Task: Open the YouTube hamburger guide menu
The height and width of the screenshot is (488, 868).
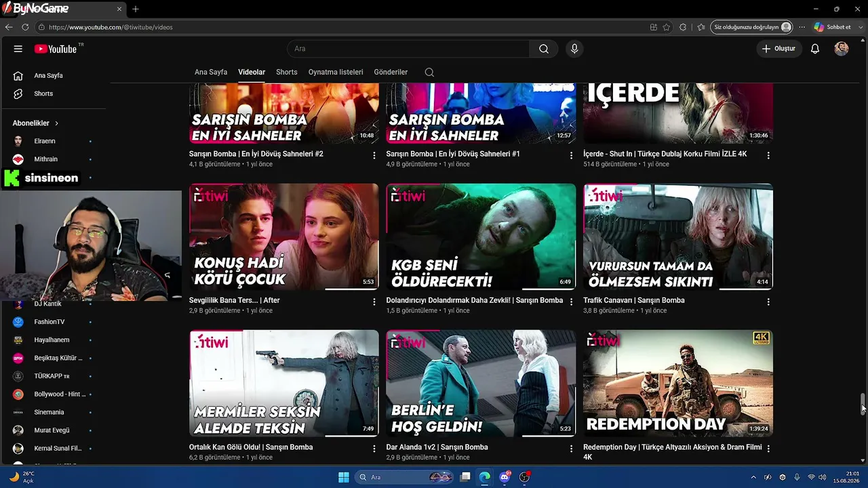Action: (x=18, y=49)
